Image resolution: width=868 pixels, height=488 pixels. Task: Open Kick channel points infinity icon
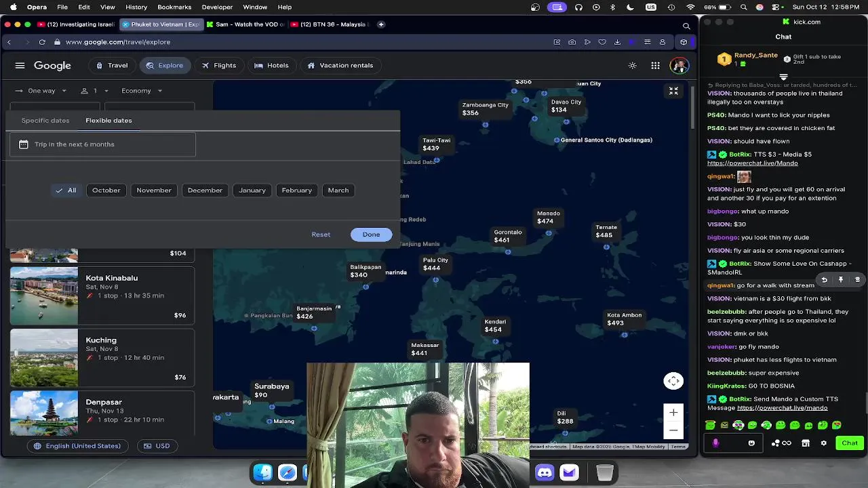(787, 443)
